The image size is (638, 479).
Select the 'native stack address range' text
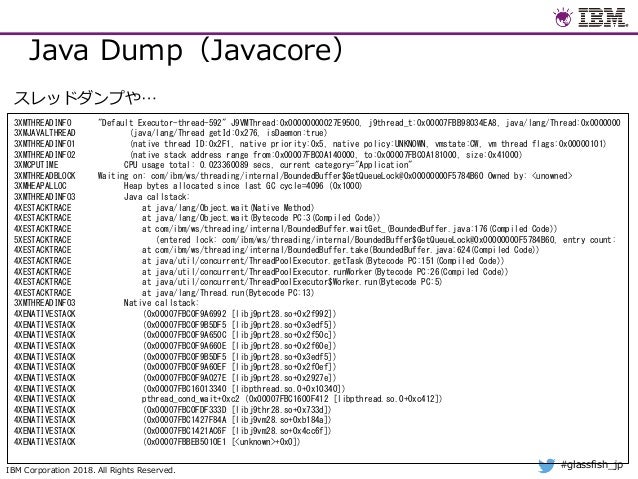pos(189,155)
